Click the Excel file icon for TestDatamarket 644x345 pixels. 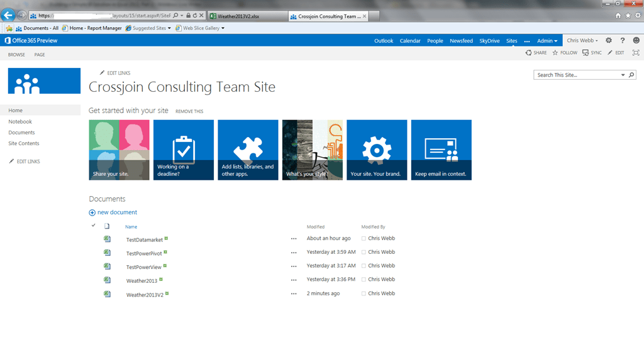click(107, 239)
